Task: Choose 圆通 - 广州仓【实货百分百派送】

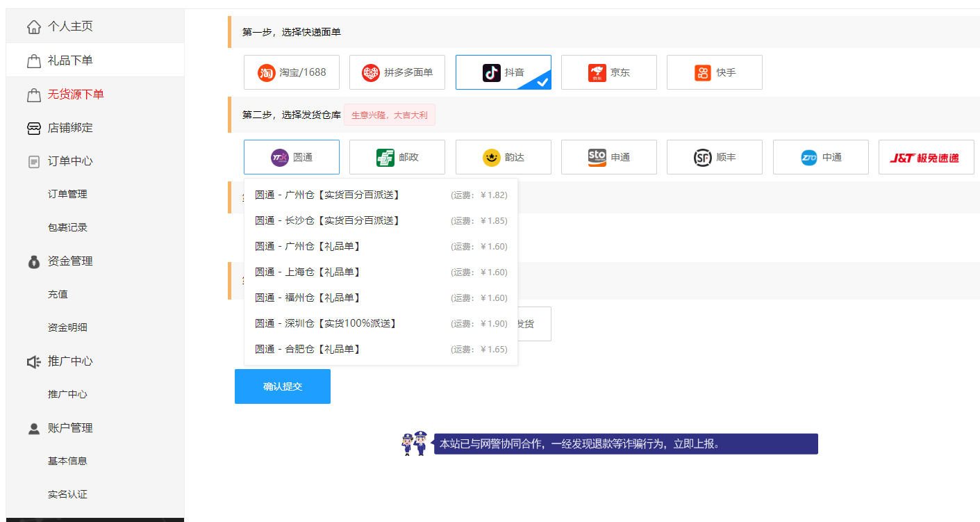Action: (381, 195)
